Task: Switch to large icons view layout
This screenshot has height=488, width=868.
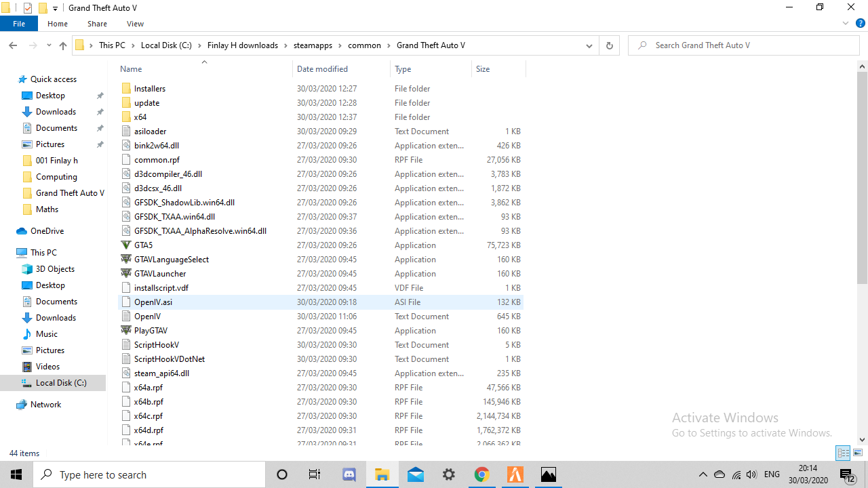Action: (858, 453)
